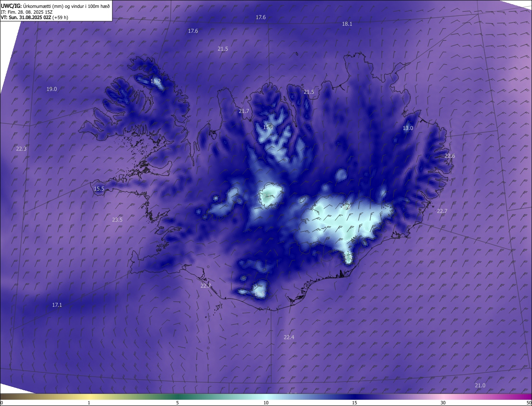Click the 22.6 value label
The width and height of the screenshot is (532, 406).
tap(450, 156)
